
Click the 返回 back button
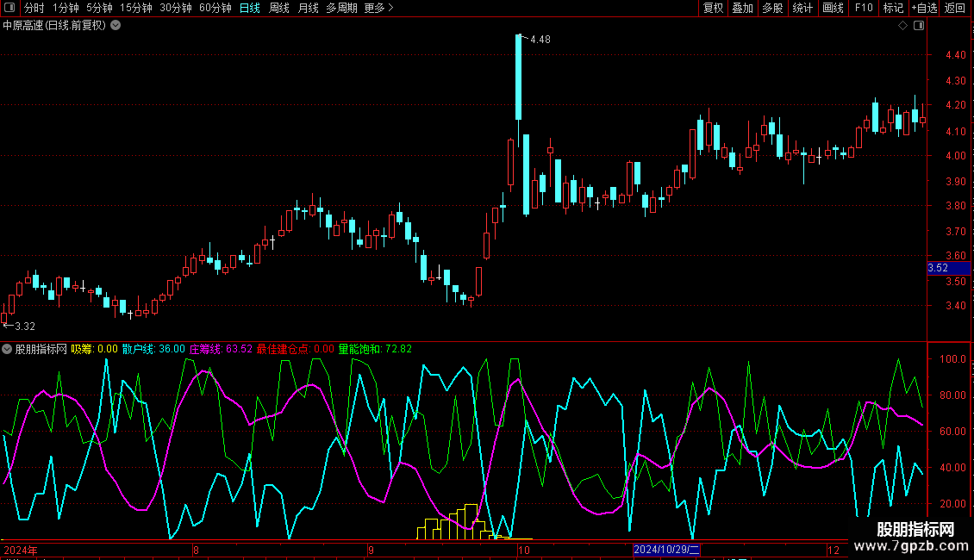click(x=955, y=8)
